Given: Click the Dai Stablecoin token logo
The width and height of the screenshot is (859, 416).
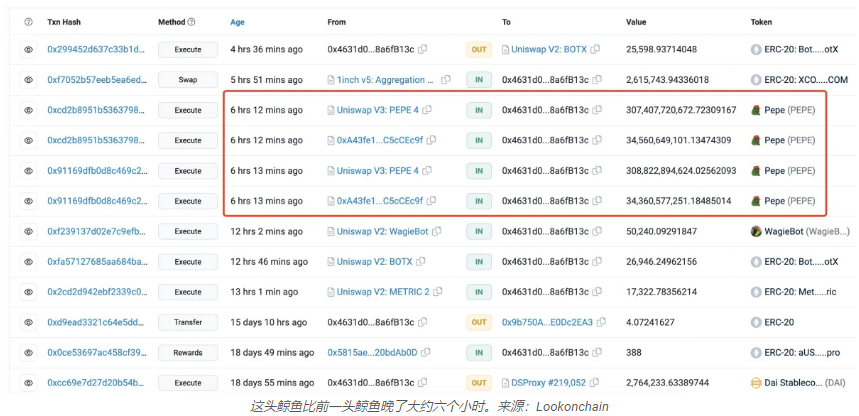Looking at the screenshot, I should (756, 383).
